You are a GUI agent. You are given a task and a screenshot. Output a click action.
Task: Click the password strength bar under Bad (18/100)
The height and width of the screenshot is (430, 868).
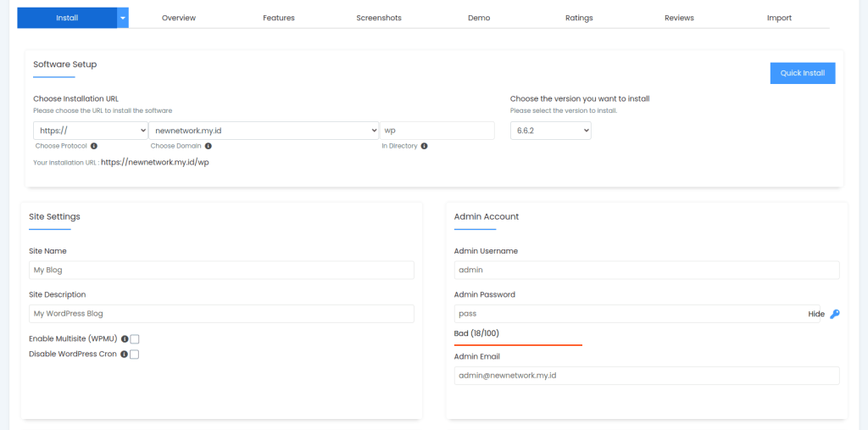(518, 344)
